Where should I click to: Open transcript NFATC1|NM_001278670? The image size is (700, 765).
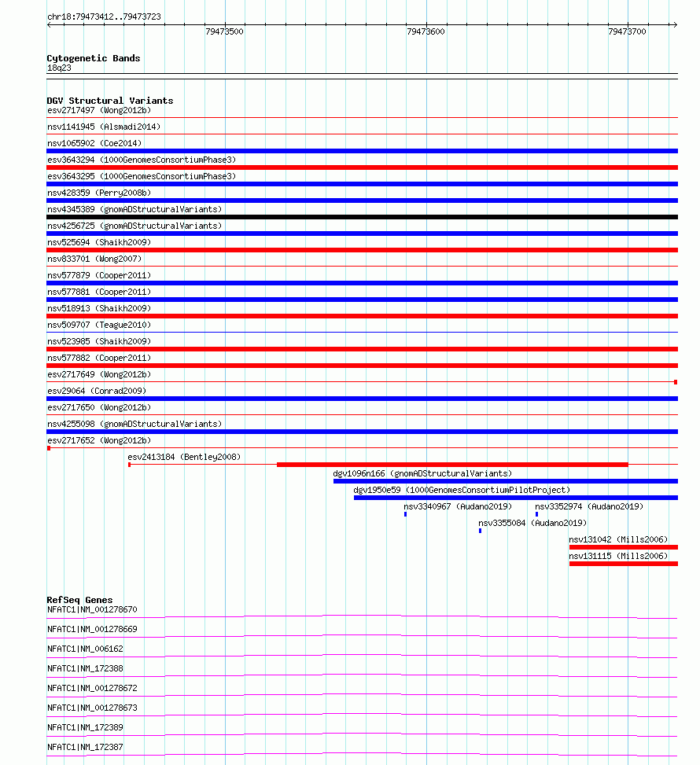(x=92, y=610)
